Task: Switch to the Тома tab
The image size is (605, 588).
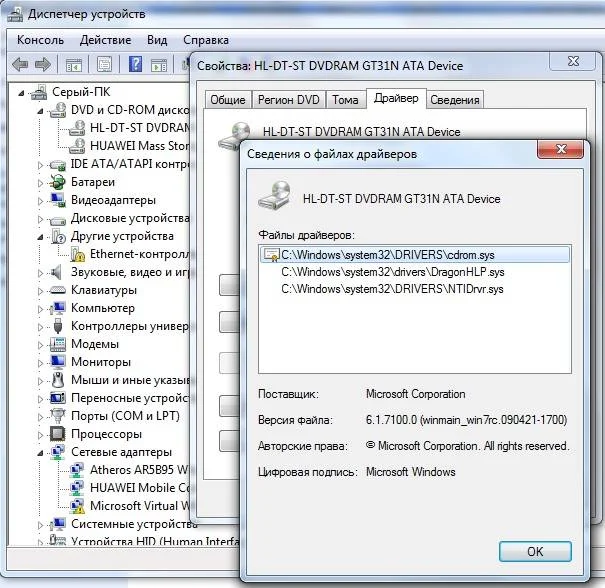Action: tap(345, 100)
